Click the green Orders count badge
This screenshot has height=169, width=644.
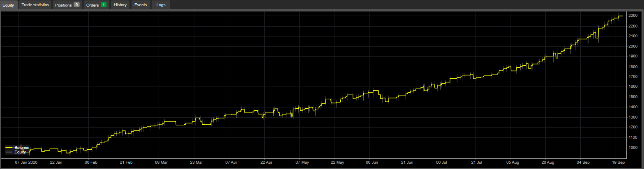point(104,5)
